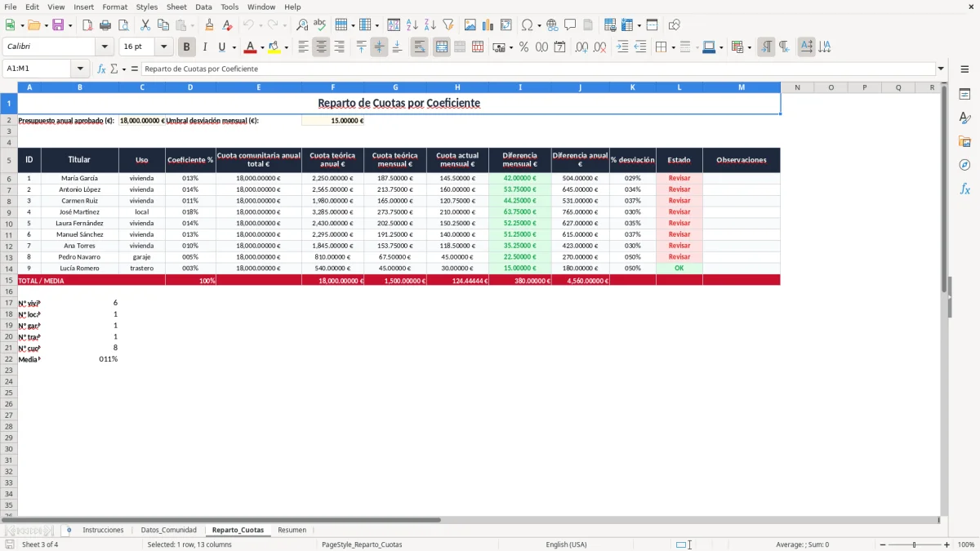980x551 pixels.
Task: Open the 16 pt font size dropdown
Action: [163, 47]
